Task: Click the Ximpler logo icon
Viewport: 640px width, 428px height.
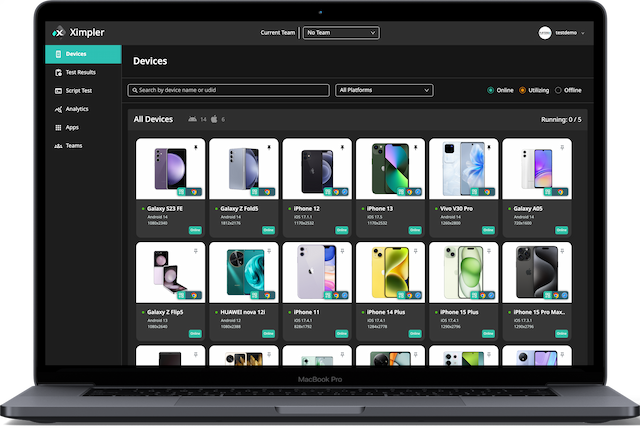Action: [59, 32]
